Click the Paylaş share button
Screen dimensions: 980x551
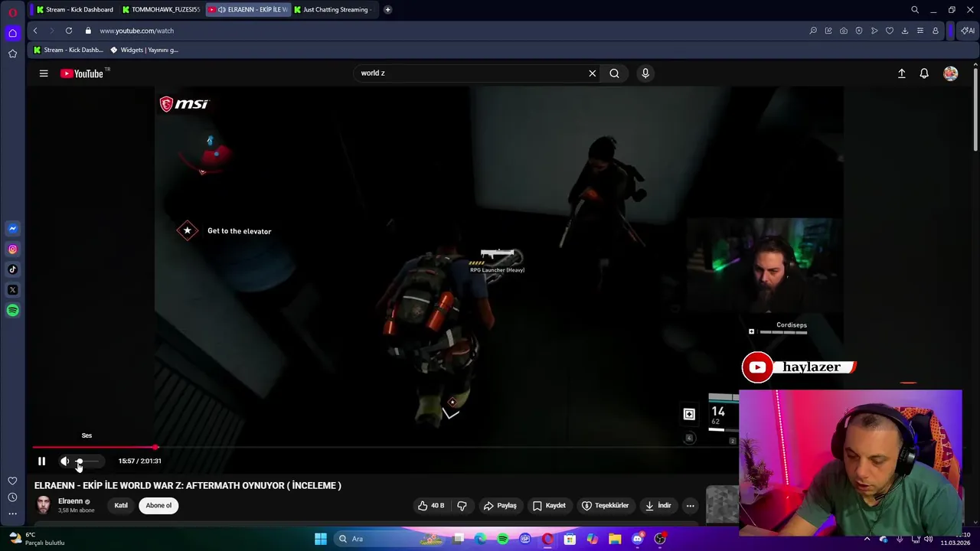click(500, 505)
